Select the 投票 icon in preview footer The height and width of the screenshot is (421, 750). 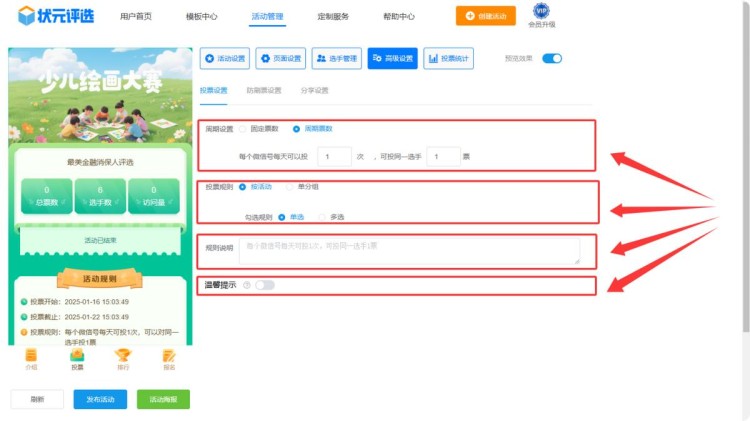[77, 356]
